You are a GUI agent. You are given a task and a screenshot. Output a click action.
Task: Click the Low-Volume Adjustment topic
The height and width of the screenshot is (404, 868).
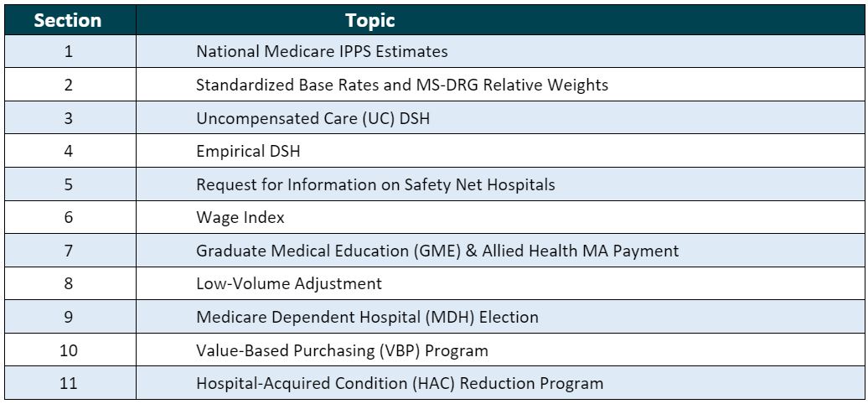pos(289,284)
